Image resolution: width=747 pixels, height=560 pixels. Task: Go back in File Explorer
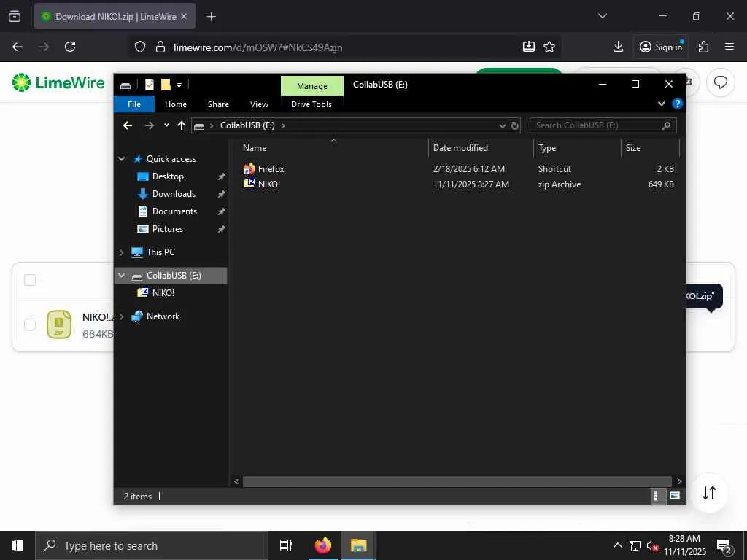click(128, 125)
